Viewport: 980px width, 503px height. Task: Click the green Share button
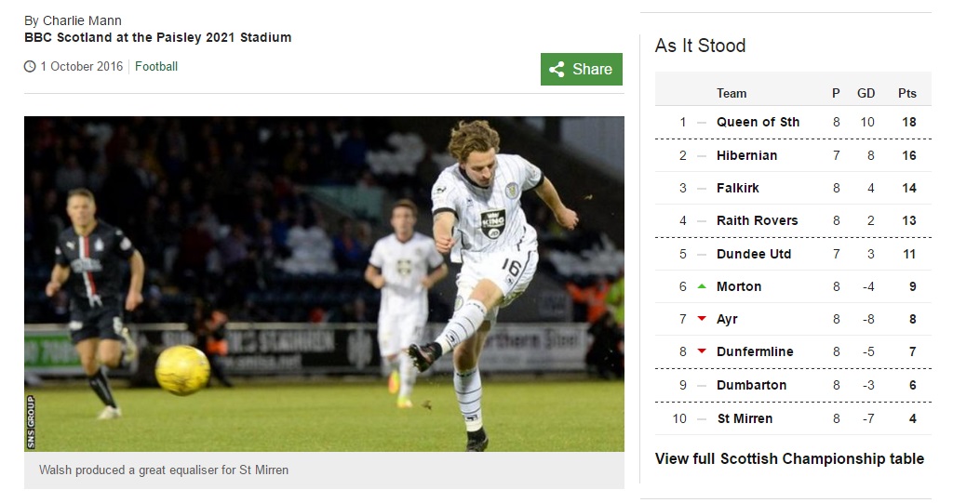pos(582,70)
